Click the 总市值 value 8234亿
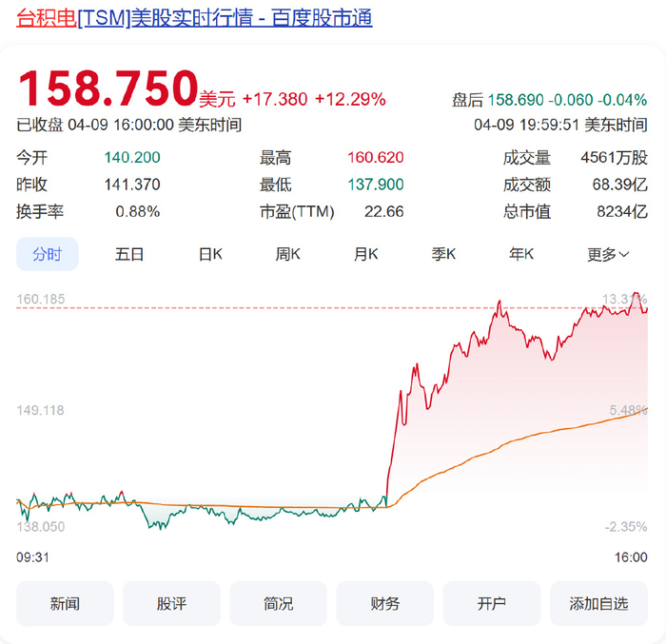 pyautogui.click(x=622, y=211)
